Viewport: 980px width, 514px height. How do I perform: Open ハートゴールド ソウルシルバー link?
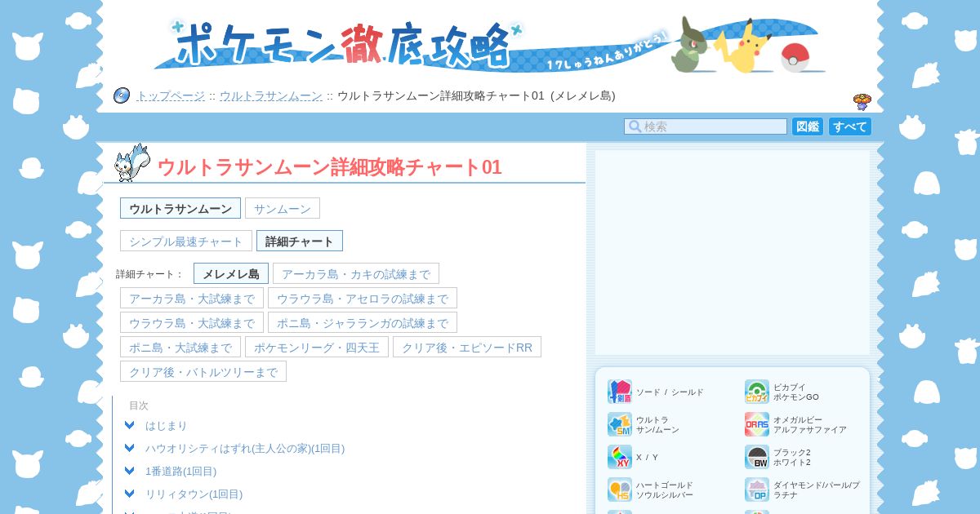tap(665, 490)
